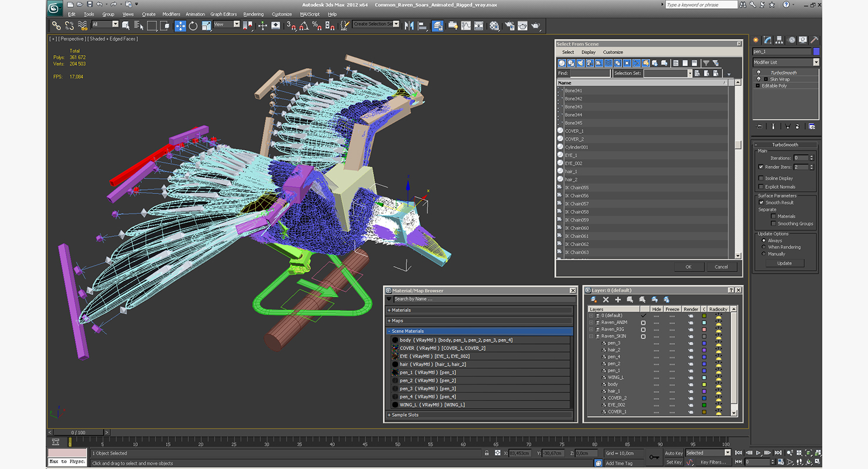Activate the Select and Rotate tool
The height and width of the screenshot is (469, 868).
click(x=193, y=25)
